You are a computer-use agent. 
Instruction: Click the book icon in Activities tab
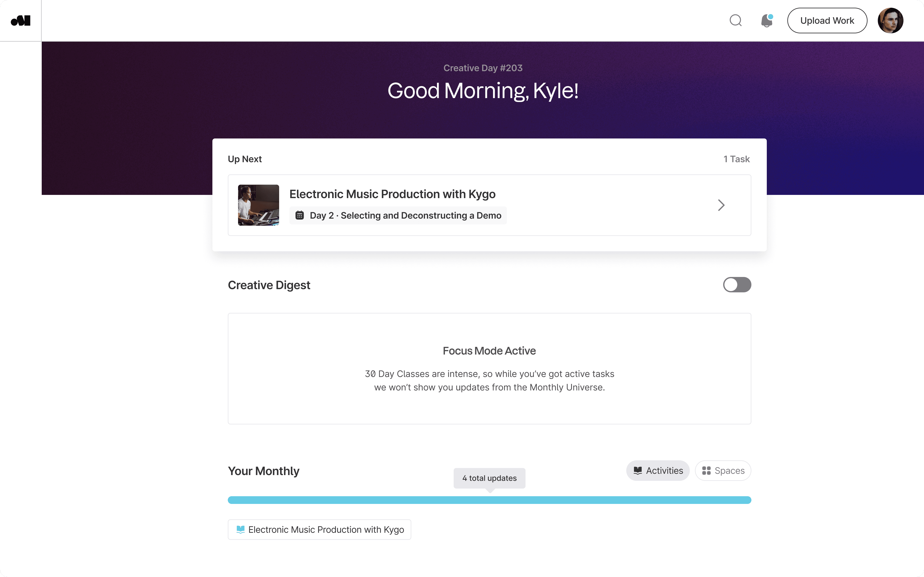coord(638,471)
